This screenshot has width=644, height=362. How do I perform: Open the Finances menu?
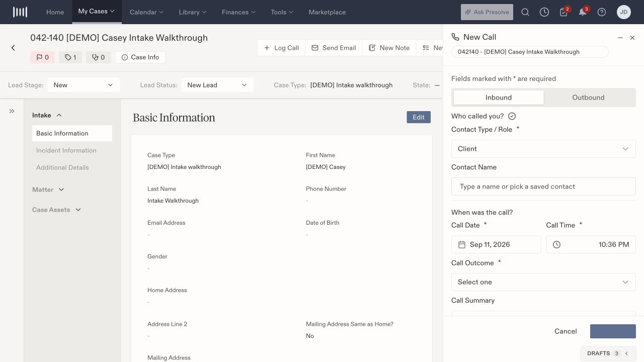click(x=238, y=12)
